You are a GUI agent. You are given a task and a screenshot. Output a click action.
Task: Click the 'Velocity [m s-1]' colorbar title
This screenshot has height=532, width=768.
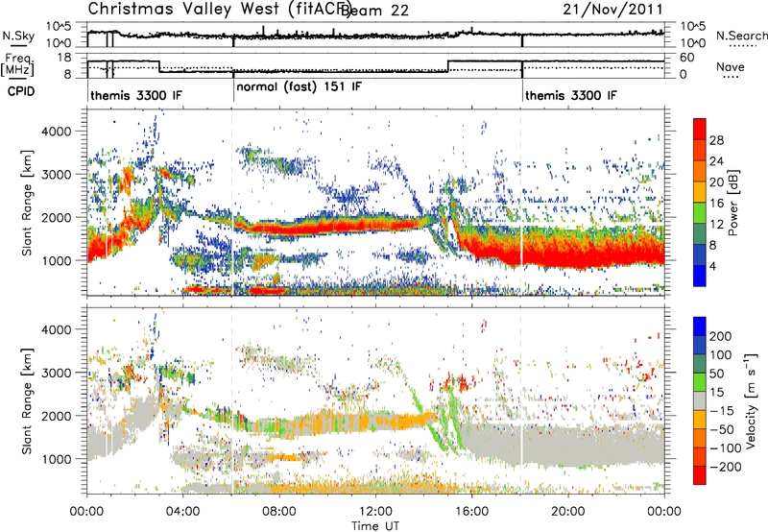(750, 400)
